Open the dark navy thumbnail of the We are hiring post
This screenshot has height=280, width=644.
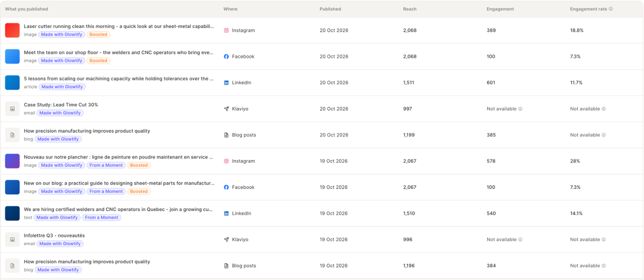(x=12, y=214)
